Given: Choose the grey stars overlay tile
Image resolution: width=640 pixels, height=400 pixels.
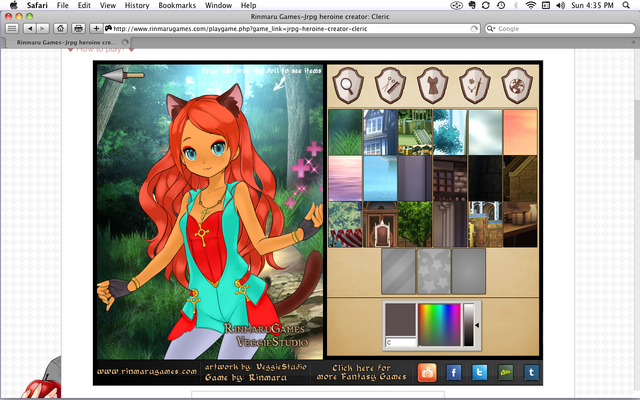Looking at the screenshot, I should tap(433, 271).
